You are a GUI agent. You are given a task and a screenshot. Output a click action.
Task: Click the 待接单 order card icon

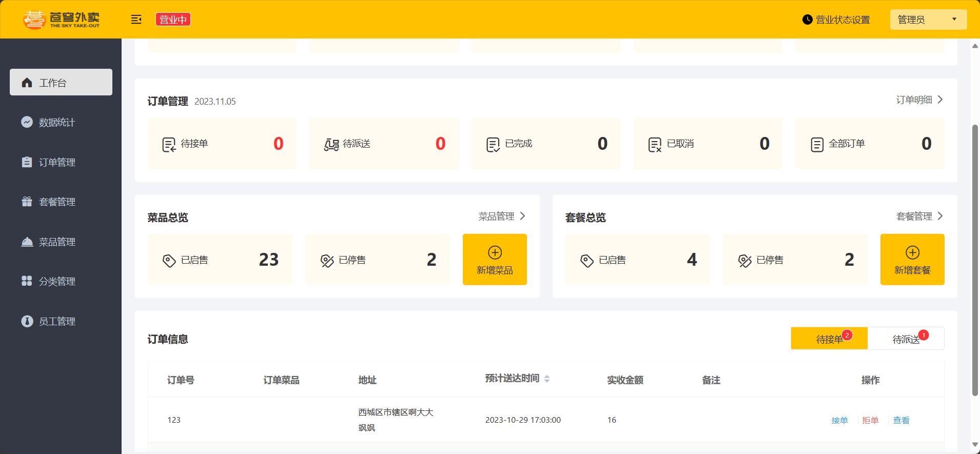(168, 145)
